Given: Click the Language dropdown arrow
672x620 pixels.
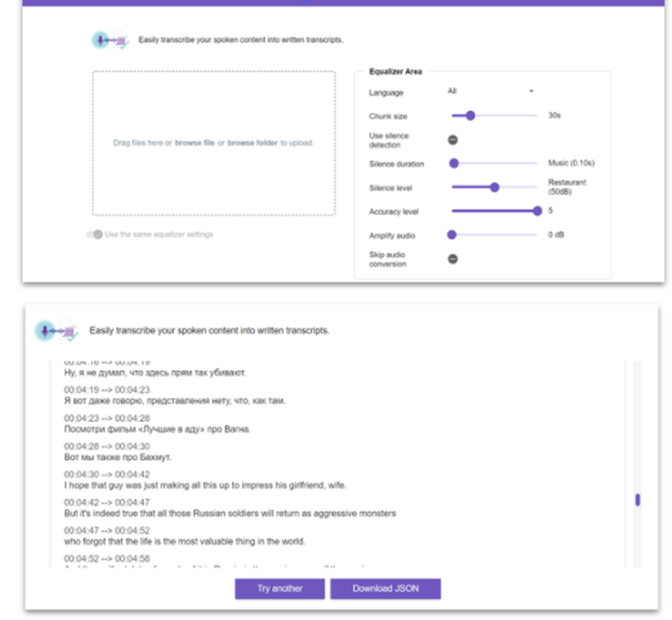Looking at the screenshot, I should point(531,91).
